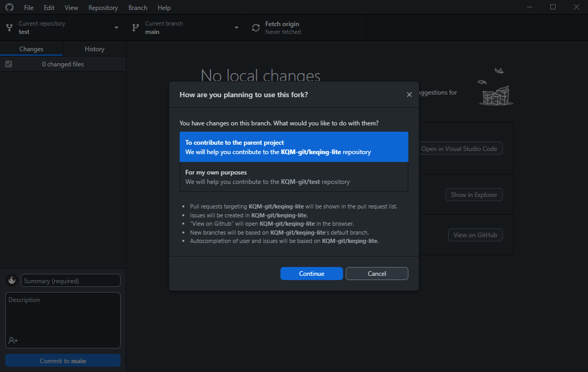This screenshot has width=588, height=372.
Task: Switch to the History tab
Action: [x=95, y=49]
